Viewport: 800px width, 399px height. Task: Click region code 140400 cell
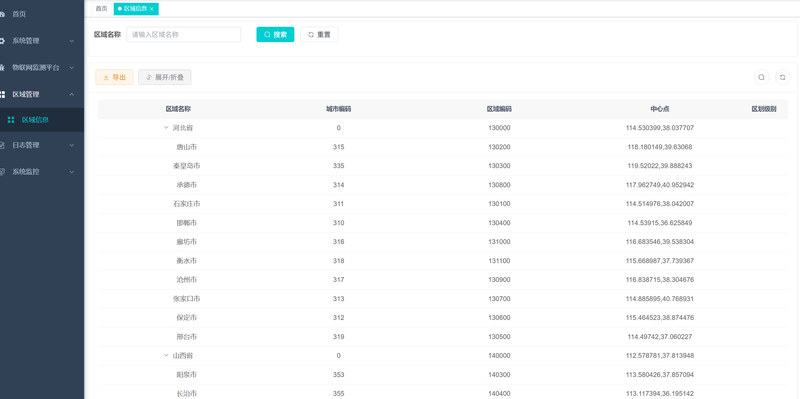coord(499,393)
